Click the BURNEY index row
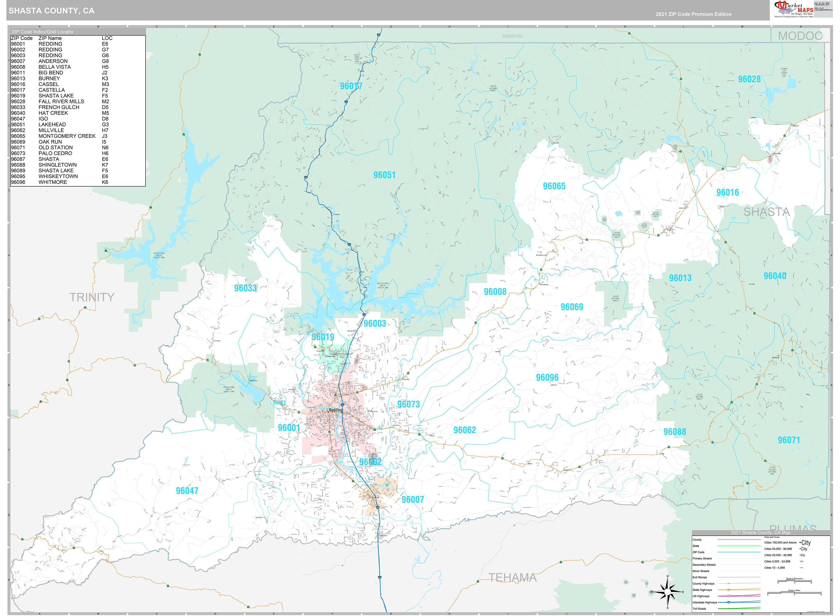This screenshot has height=616, width=840. coord(62,79)
